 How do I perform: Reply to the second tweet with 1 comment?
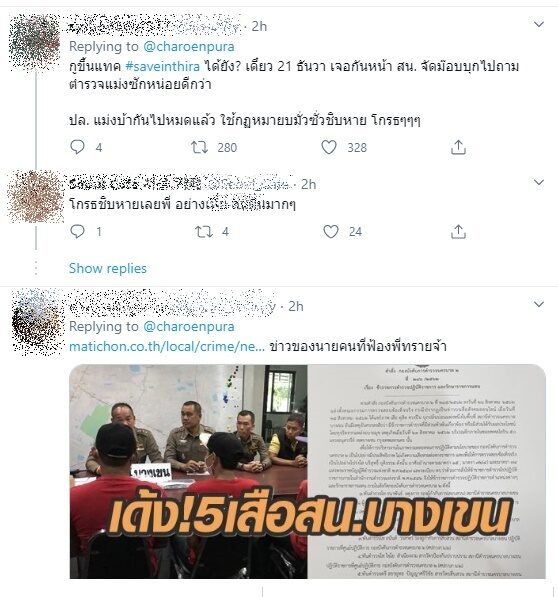[x=78, y=231]
